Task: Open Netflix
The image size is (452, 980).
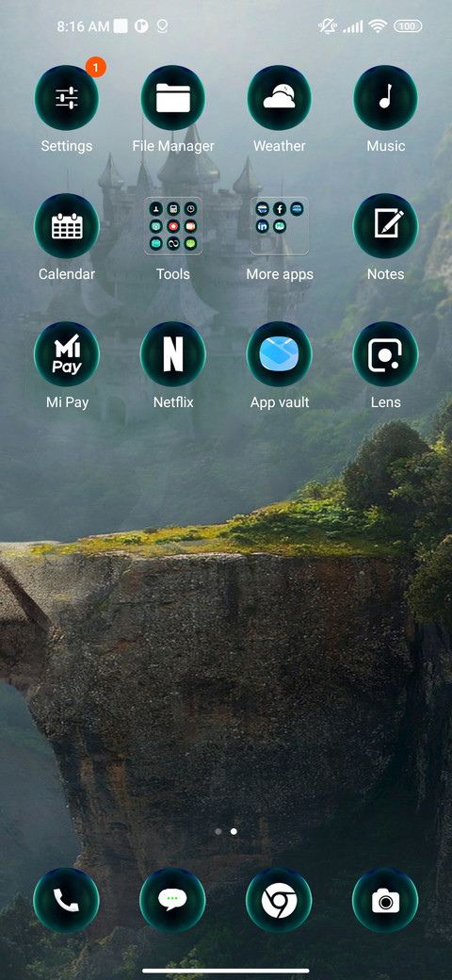Action: pos(173,354)
